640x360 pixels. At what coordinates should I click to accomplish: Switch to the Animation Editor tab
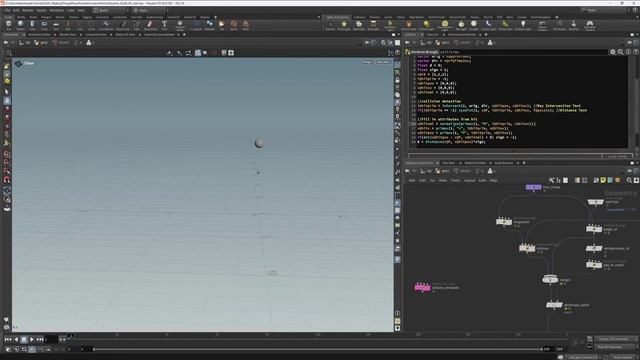[x=39, y=35]
